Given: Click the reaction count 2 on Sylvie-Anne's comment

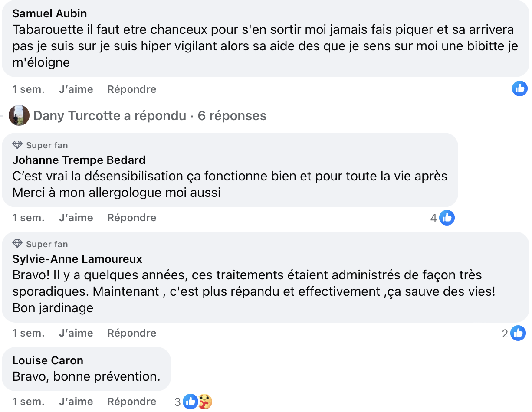Looking at the screenshot, I should 505,333.
